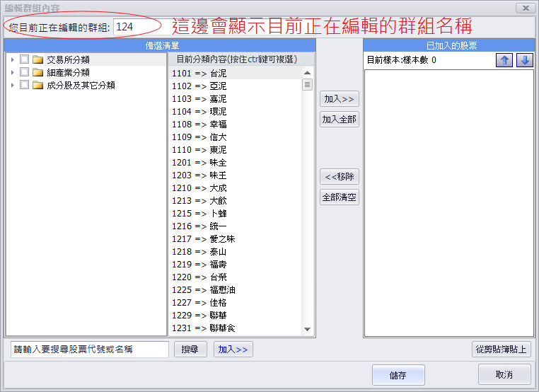Select stock row 1103 => 嘉泥
The image size is (539, 392).
coord(236,98)
